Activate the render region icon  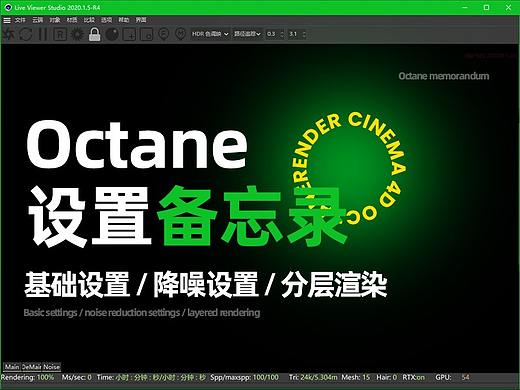[x=130, y=34]
